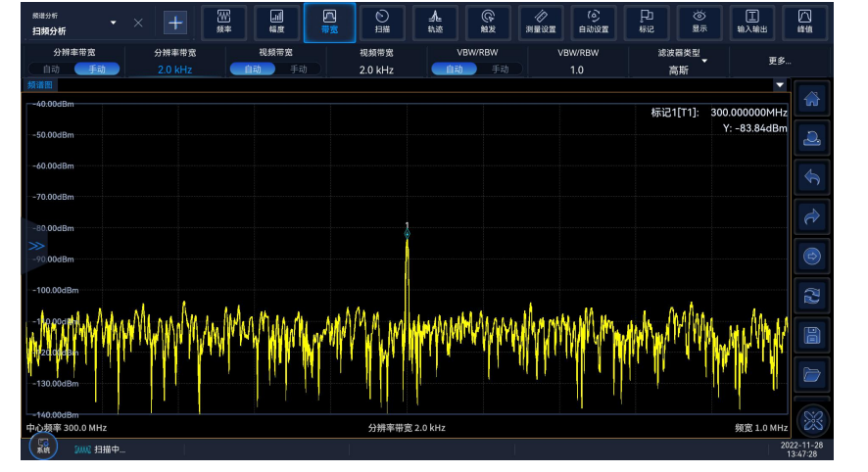
Task: Open the 频率 (Frequency) menu
Action: [x=223, y=22]
